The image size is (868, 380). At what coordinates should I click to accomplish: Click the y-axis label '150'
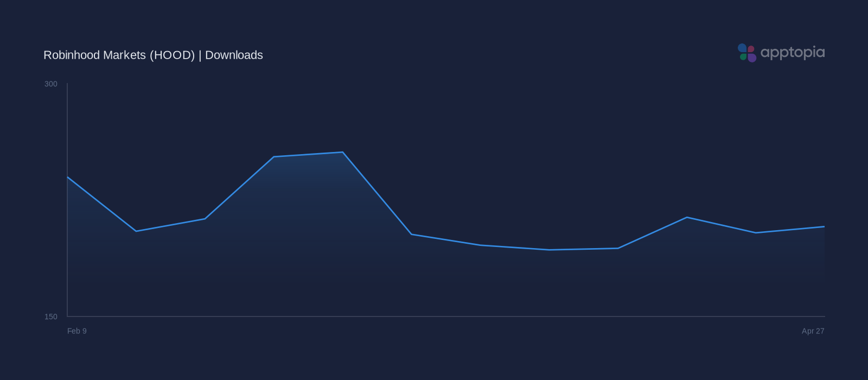click(51, 316)
